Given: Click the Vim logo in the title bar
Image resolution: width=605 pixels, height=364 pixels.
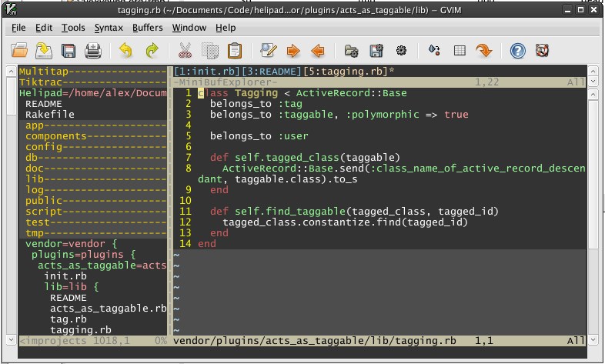Looking at the screenshot, I should [x=12, y=9].
